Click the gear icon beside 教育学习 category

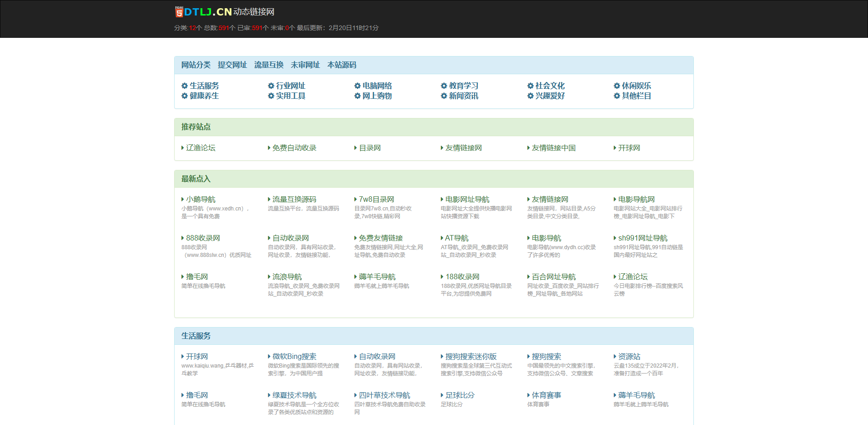point(443,86)
